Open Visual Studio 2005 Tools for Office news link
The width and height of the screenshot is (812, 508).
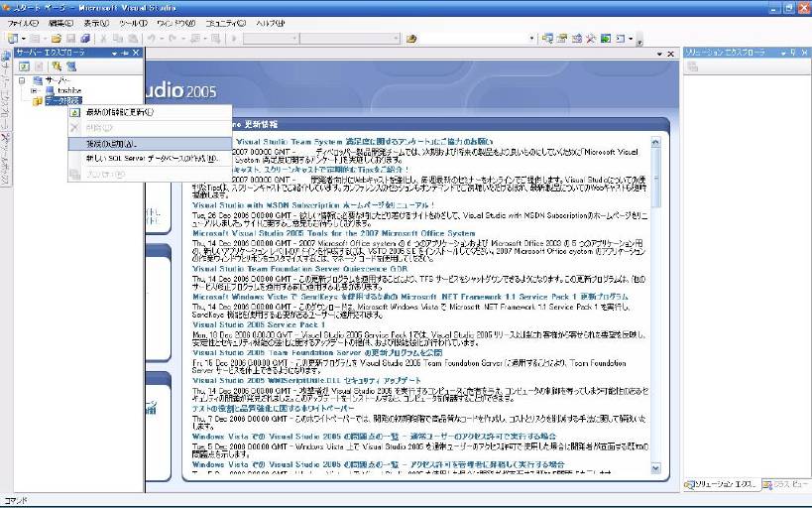(x=333, y=233)
